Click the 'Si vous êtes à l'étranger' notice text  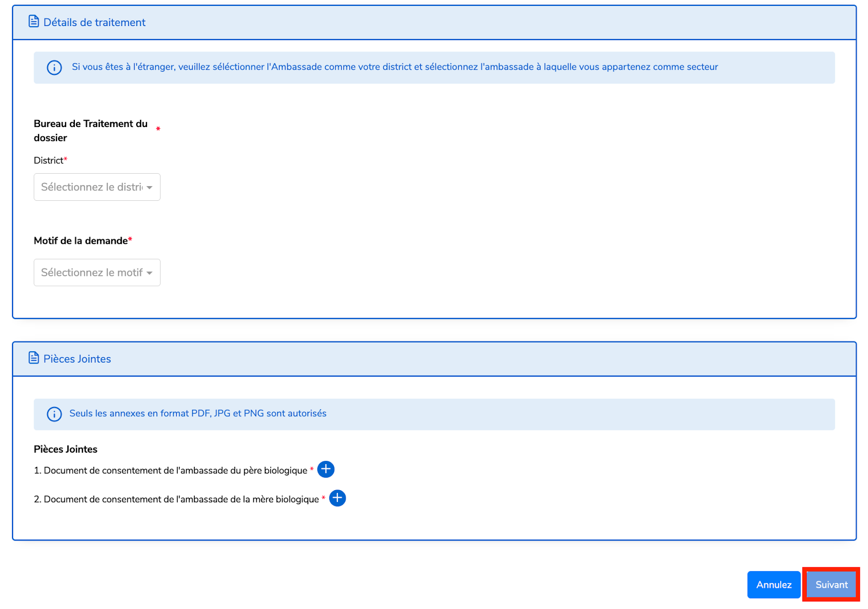click(x=395, y=67)
